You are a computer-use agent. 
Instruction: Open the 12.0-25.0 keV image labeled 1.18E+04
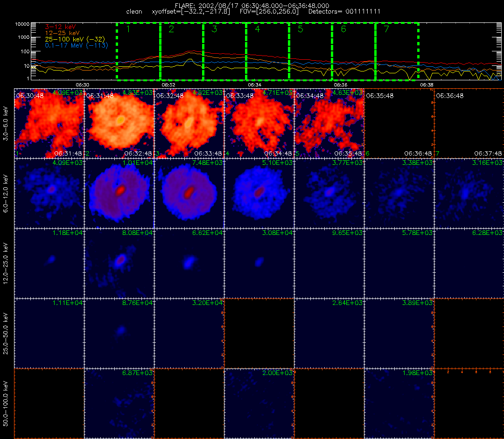(x=49, y=263)
